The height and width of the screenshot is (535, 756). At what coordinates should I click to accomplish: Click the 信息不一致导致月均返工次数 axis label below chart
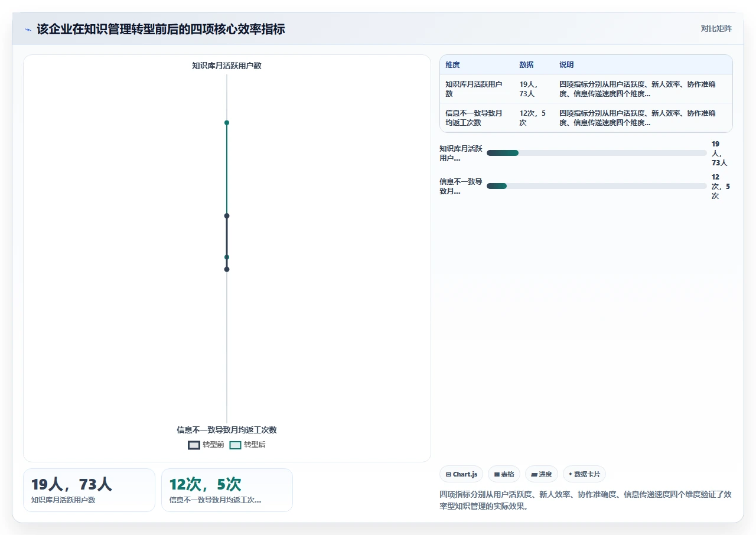pos(227,430)
